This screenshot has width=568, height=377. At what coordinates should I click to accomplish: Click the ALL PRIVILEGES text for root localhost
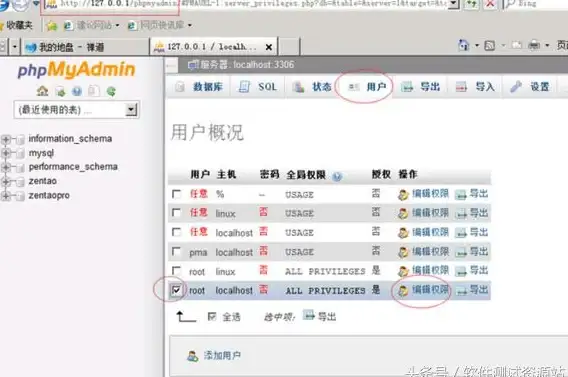coord(325,291)
